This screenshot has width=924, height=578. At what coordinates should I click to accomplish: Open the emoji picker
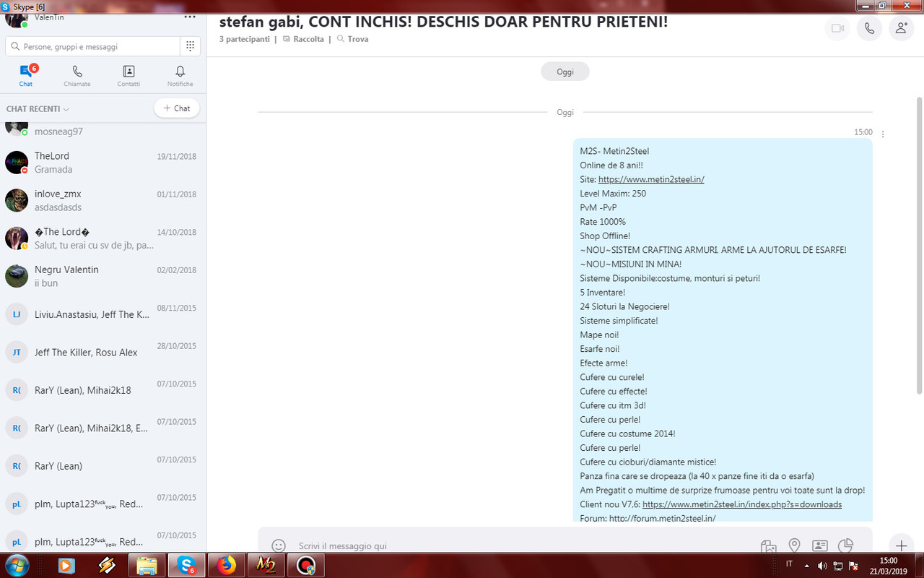pos(279,547)
